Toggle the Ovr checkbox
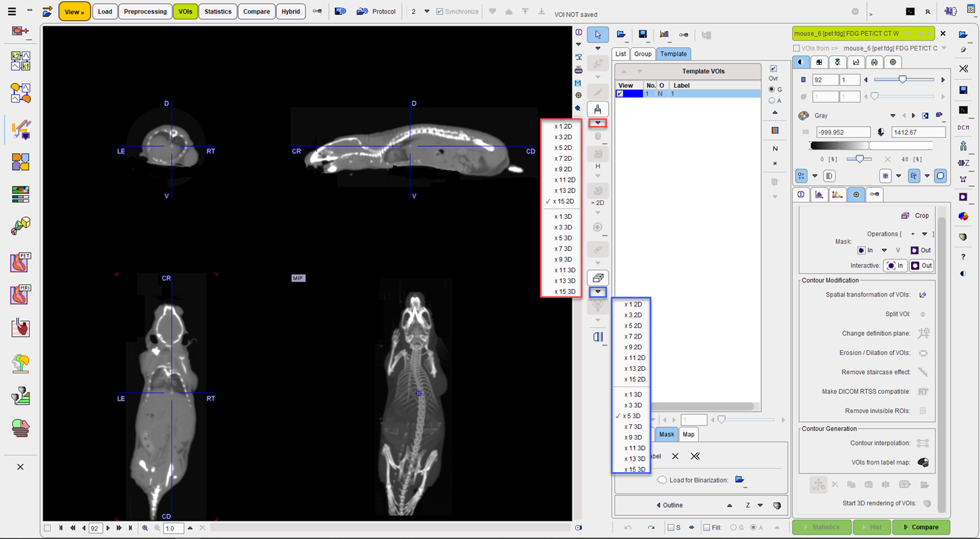Viewport: 980px width, 539px height. pos(774,68)
